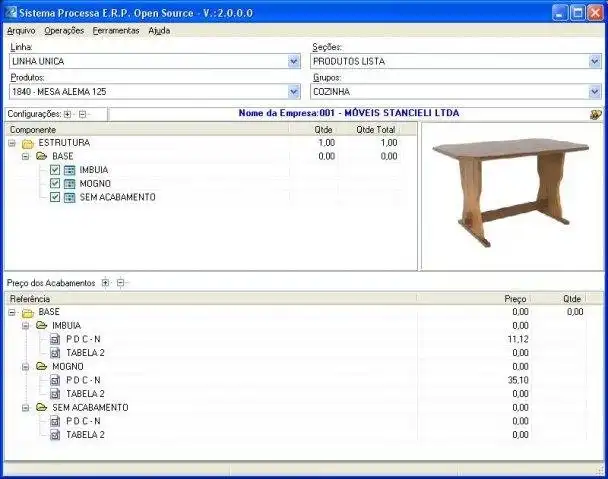The width and height of the screenshot is (608, 479).
Task: Collapse the BASE node in the Referência tree
Action: pos(12,312)
